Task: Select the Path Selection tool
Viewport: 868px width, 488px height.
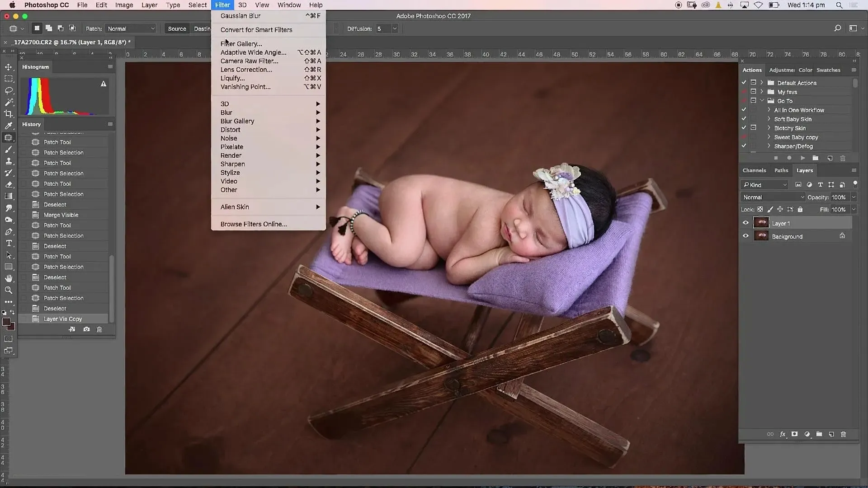Action: (9, 255)
